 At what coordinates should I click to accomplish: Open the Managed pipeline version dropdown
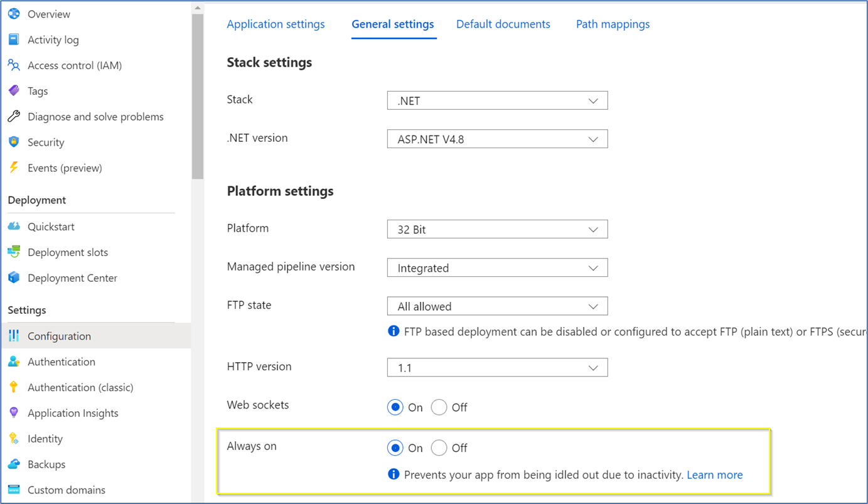pos(497,267)
